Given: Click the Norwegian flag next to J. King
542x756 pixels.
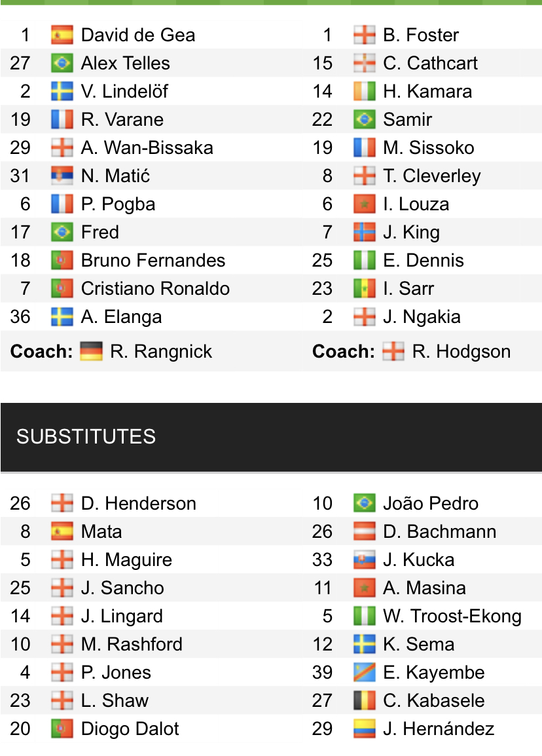Looking at the screenshot, I should pyautogui.click(x=364, y=232).
